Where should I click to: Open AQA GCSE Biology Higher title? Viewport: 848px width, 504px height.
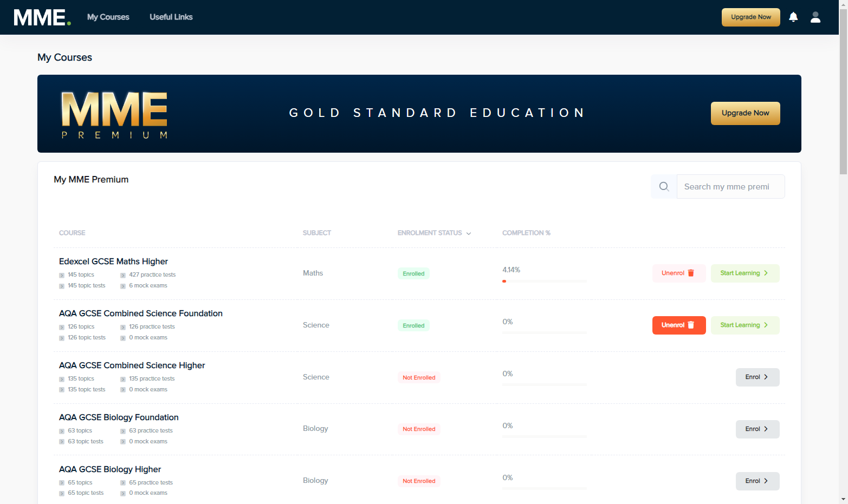point(110,469)
